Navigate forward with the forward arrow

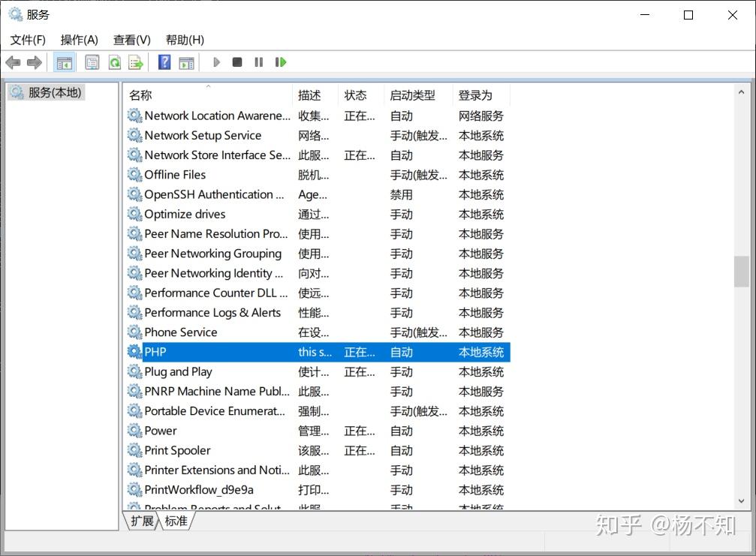(34, 62)
